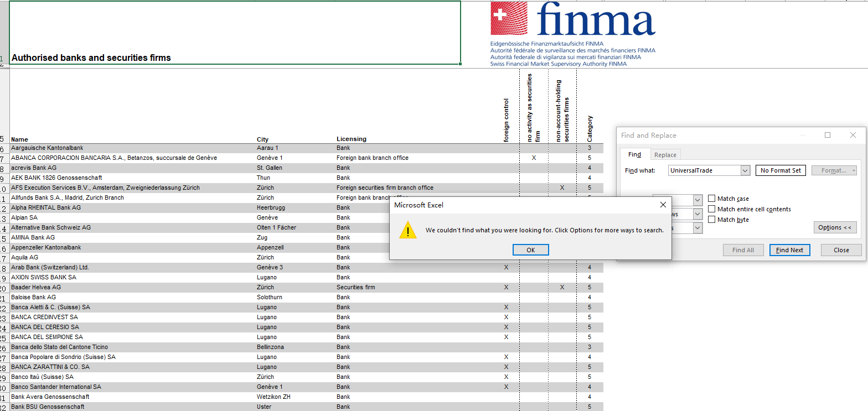Click the 'Bellinzona' city cell
The height and width of the screenshot is (411, 868).
point(295,347)
